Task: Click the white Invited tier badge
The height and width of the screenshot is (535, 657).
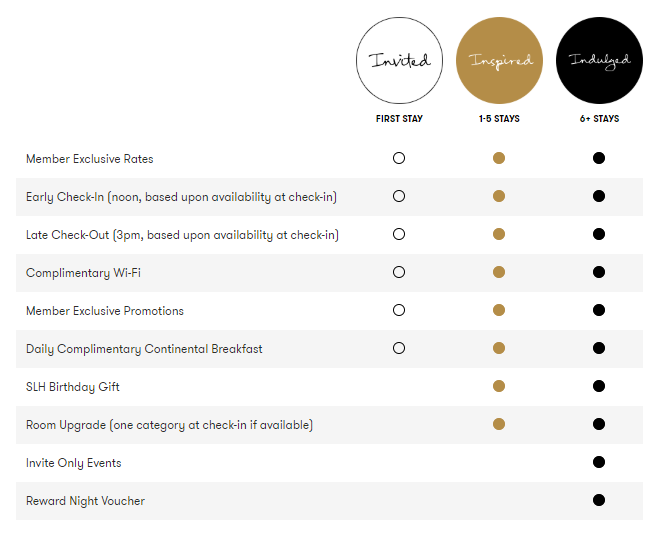Action: 399,60
